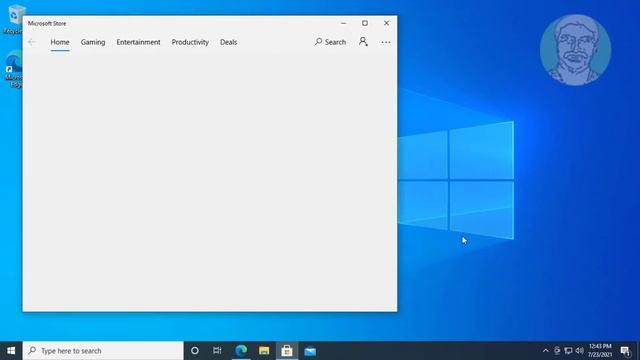Select the Deals tab
Screen dimensions: 640x360
tap(228, 42)
